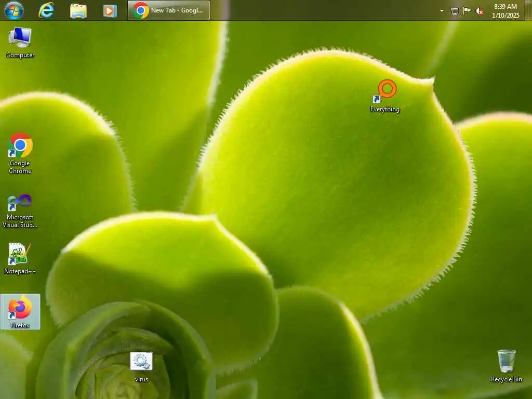Open Windows Explorer folder taskbar icon

78,10
